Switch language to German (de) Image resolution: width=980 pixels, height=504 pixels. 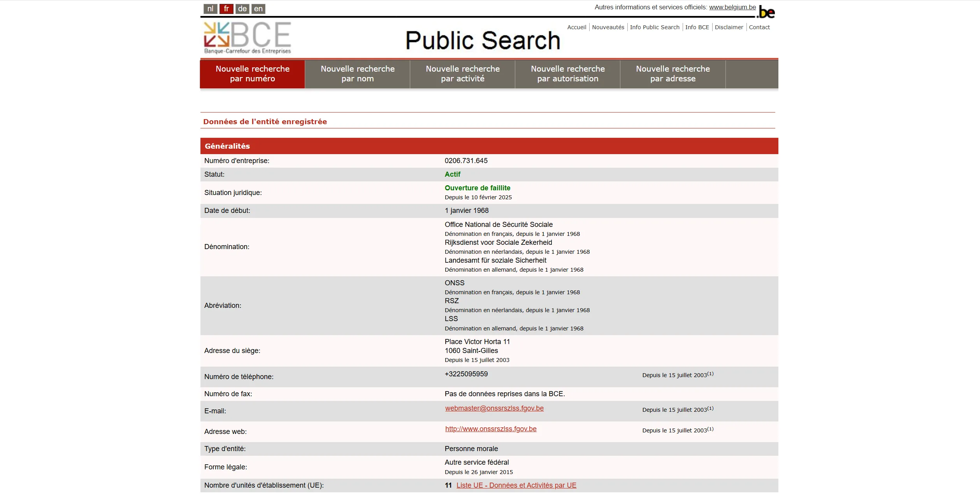click(242, 9)
